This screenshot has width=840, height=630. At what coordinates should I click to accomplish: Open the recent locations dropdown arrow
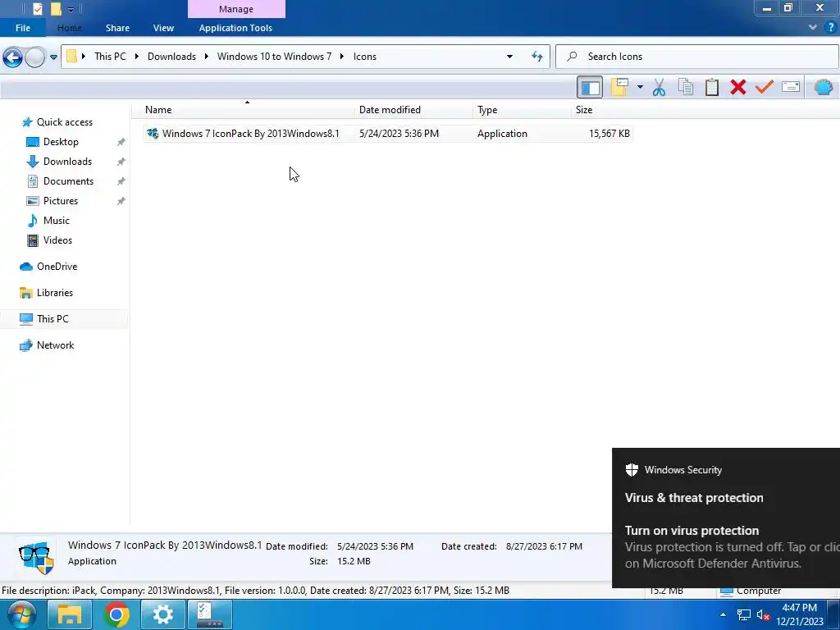53,57
